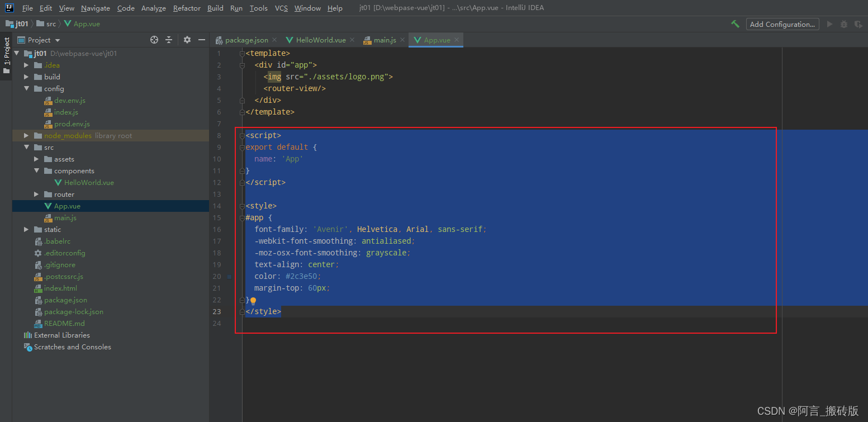Click the 1: Project tool window button
The width and height of the screenshot is (868, 422).
coord(6,56)
